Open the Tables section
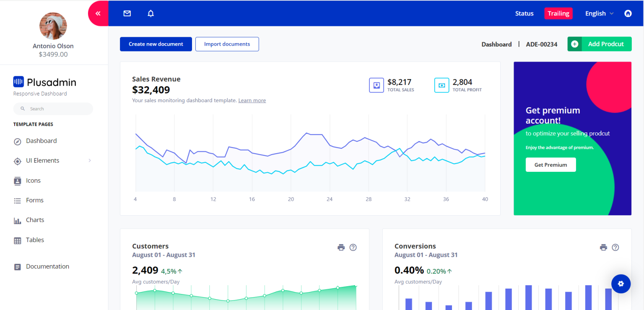644x310 pixels. click(x=36, y=240)
